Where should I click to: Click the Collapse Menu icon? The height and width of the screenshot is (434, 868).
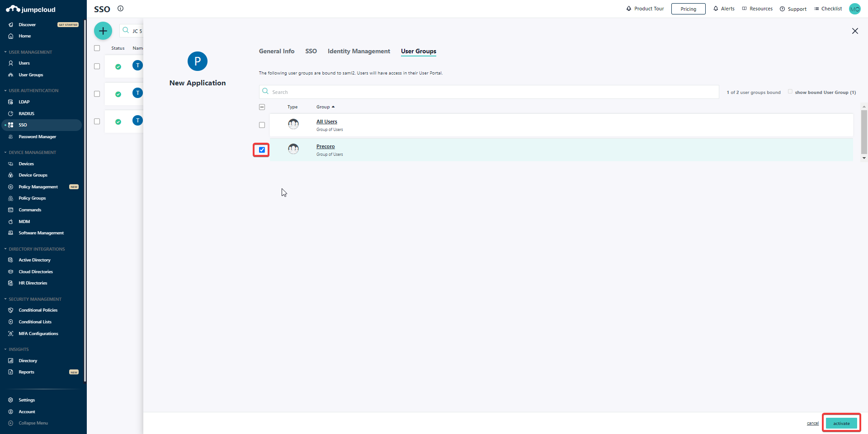pos(11,423)
